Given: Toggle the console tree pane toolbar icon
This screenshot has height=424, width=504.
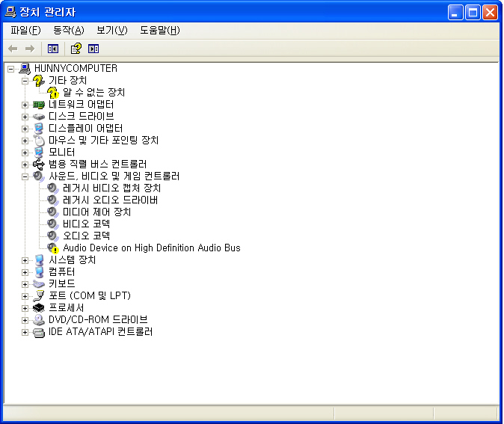Looking at the screenshot, I should (x=53, y=49).
